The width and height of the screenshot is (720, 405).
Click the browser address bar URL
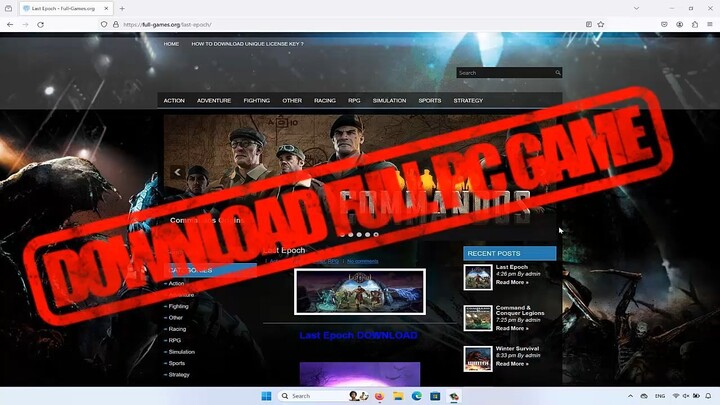[168, 25]
